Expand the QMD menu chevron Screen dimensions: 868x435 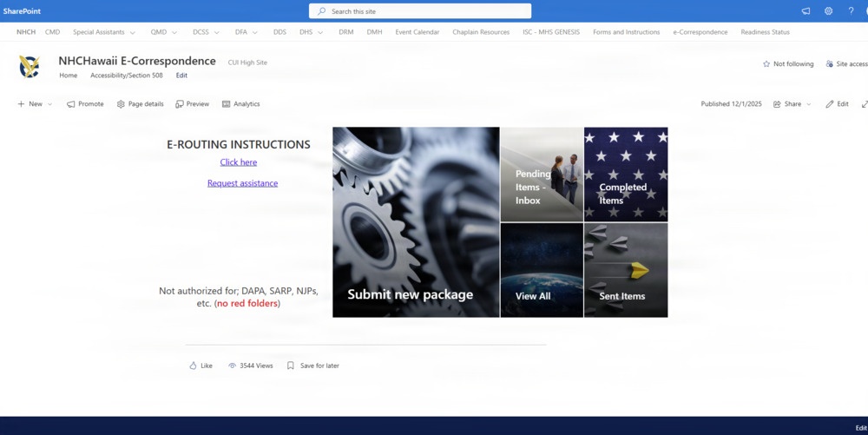pos(174,33)
